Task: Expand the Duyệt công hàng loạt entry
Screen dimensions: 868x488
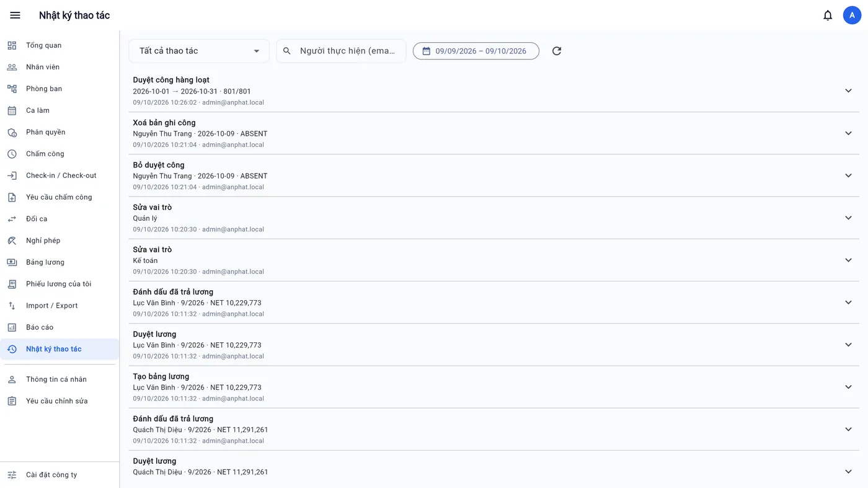Action: tap(848, 91)
